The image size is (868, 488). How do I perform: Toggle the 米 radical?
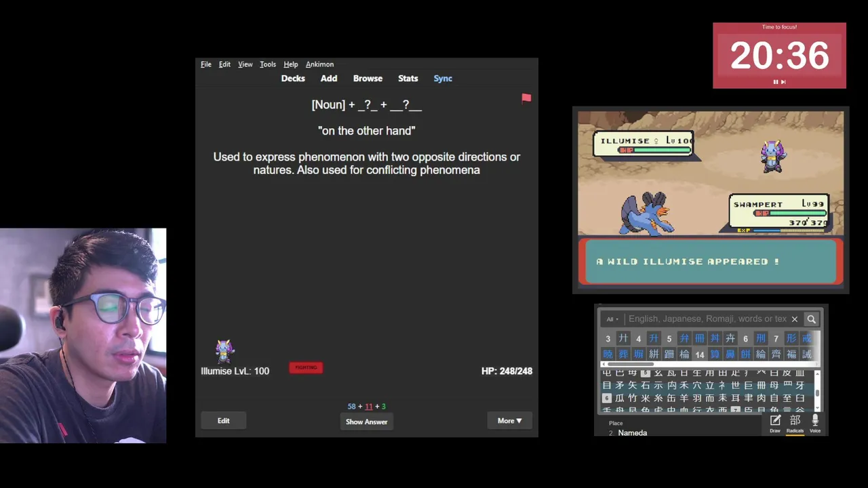646,398
